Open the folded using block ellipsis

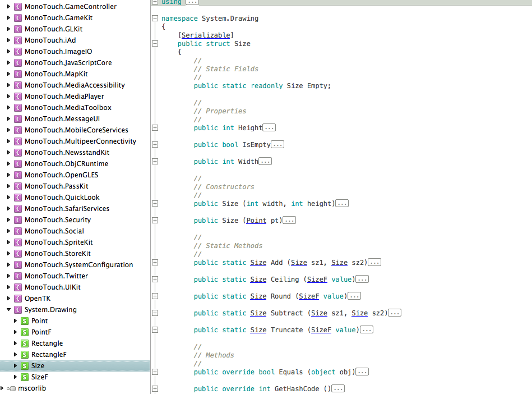tap(192, 2)
